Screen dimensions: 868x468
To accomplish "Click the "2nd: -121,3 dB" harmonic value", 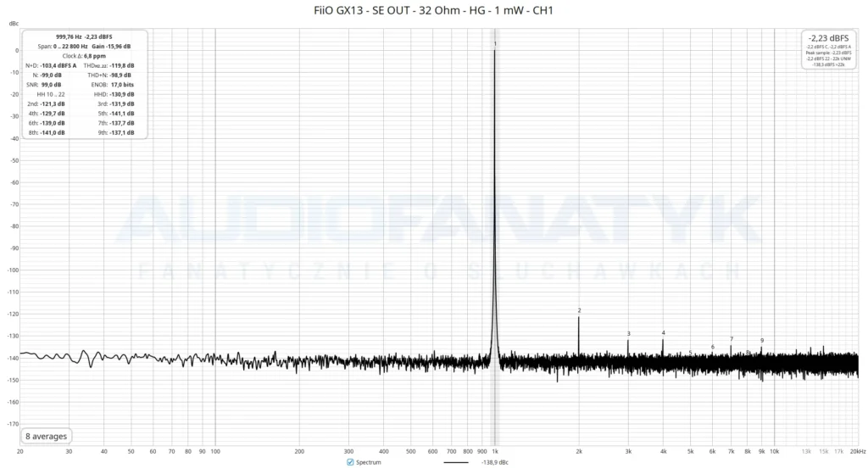I will pyautogui.click(x=46, y=103).
